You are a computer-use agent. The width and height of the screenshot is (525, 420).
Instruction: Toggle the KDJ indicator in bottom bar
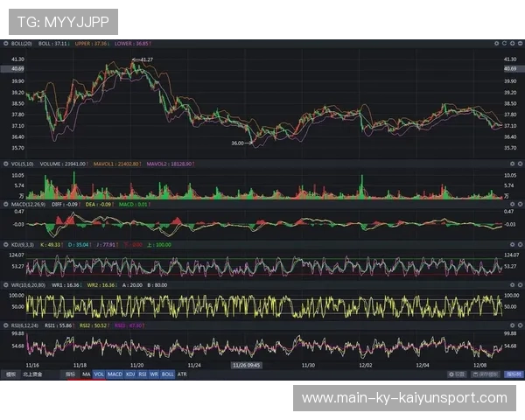pyautogui.click(x=130, y=374)
